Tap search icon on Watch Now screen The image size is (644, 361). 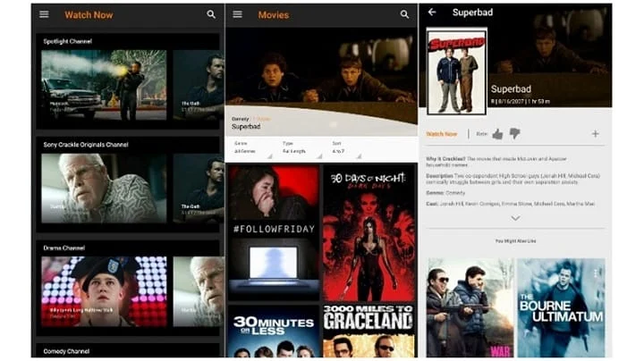click(211, 15)
